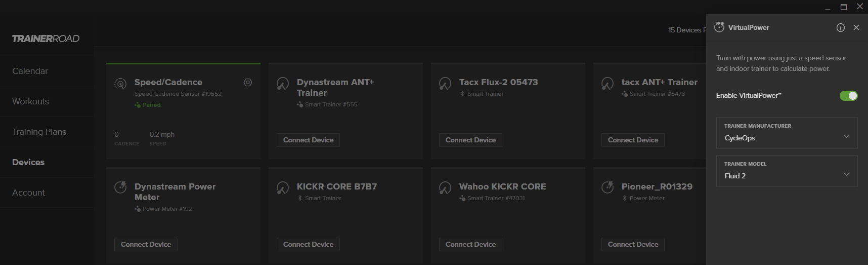Connect the Dynastream Power Meter device
868x265 pixels.
(x=146, y=244)
